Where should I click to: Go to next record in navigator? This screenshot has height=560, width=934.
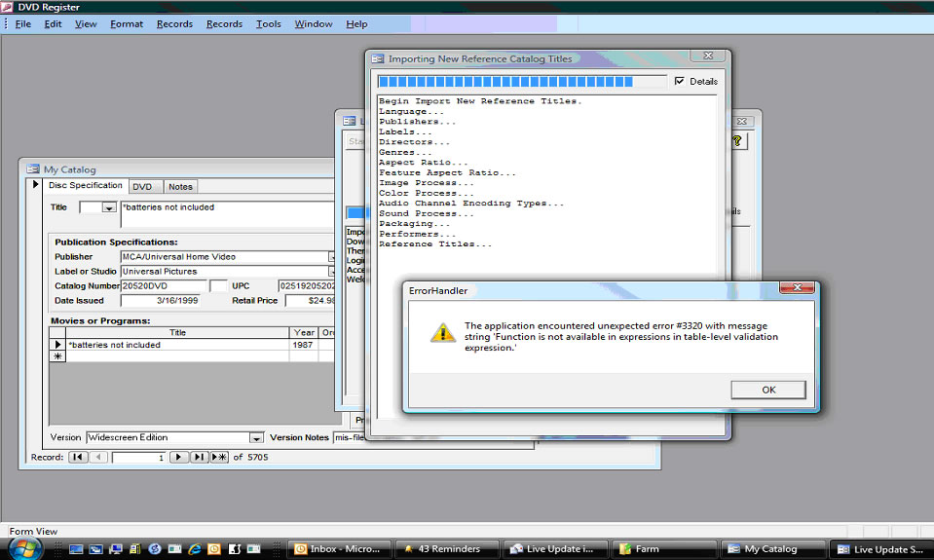179,457
